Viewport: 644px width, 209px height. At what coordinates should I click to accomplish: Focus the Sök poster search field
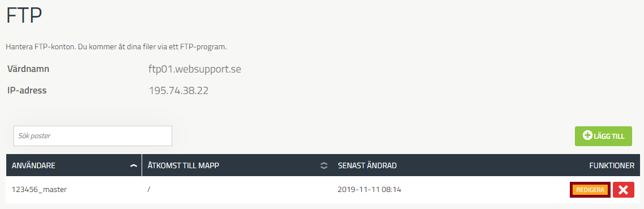pos(93,136)
